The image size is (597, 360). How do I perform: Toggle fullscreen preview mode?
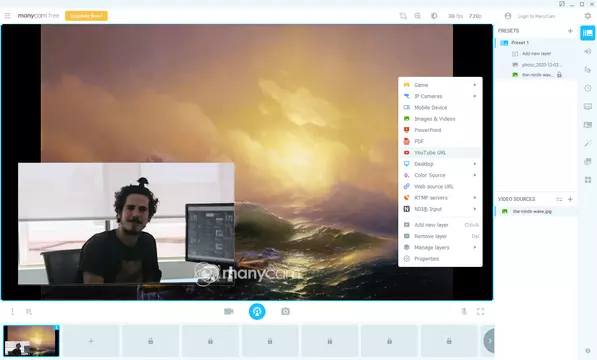(x=480, y=312)
